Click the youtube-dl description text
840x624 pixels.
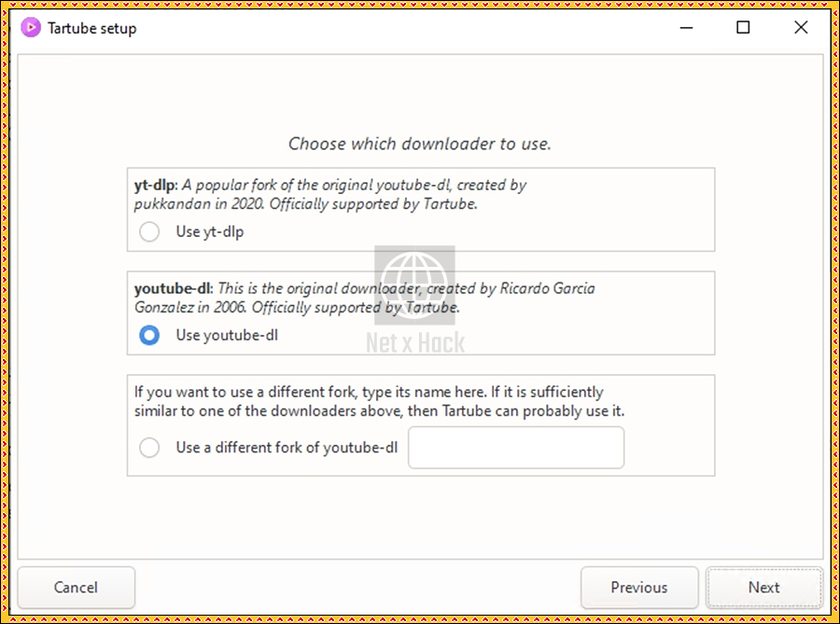click(364, 298)
